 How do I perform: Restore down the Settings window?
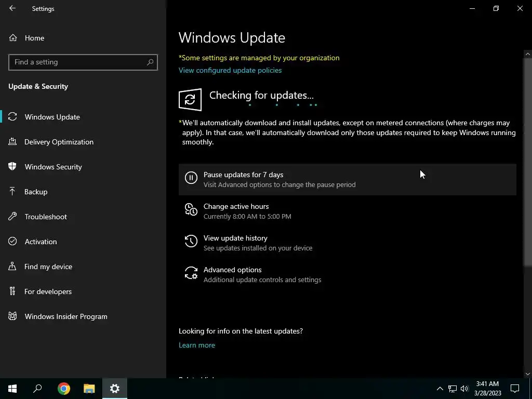coord(496,8)
